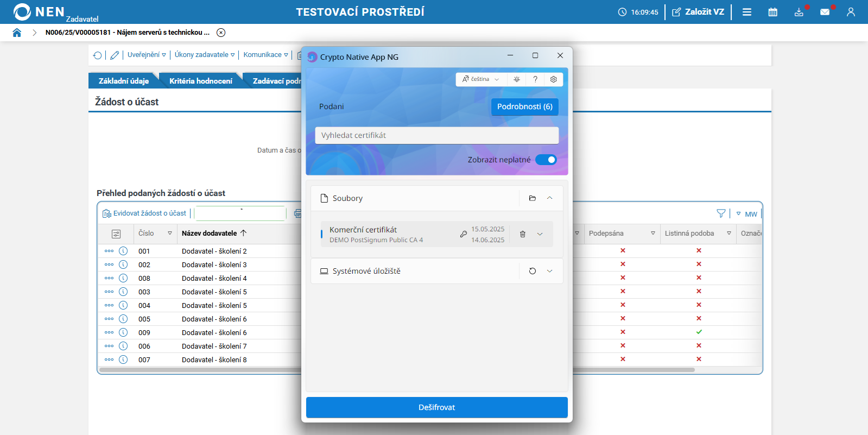Open the messages envelope icon
868x435 pixels.
pos(825,12)
